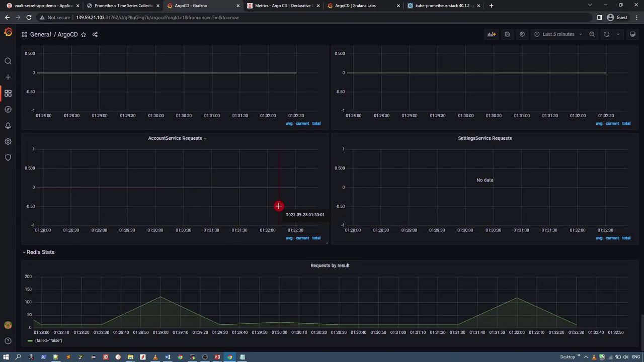Viewport: 644px width, 362px height.
Task: Open the General folder breadcrumb
Action: point(40,35)
